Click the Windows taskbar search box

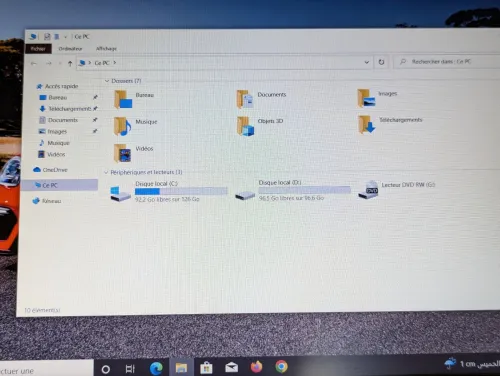pos(46,368)
